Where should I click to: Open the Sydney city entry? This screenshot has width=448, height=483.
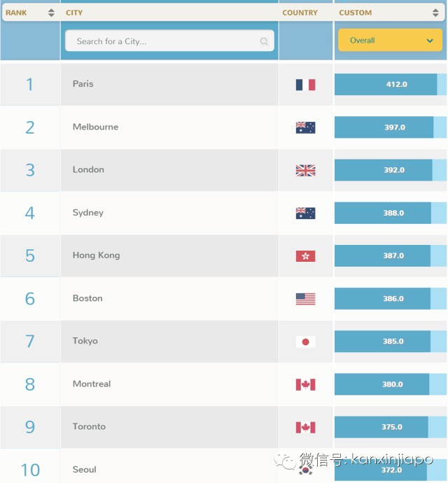click(87, 213)
